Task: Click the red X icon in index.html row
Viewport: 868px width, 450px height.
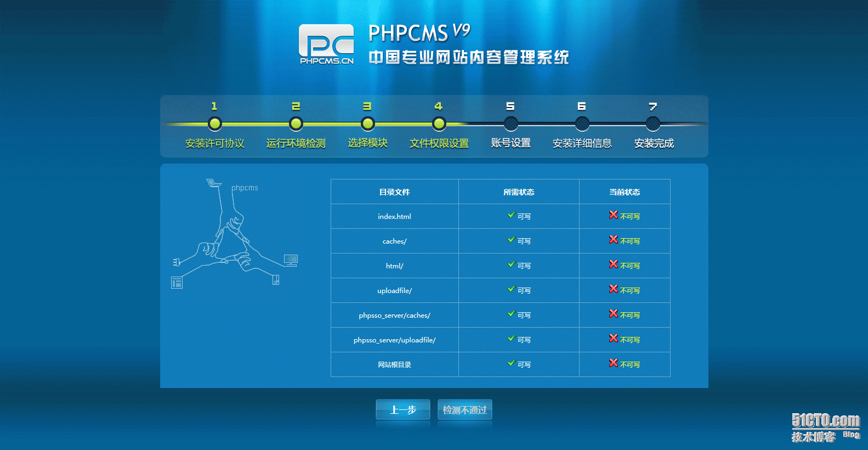Action: point(614,215)
